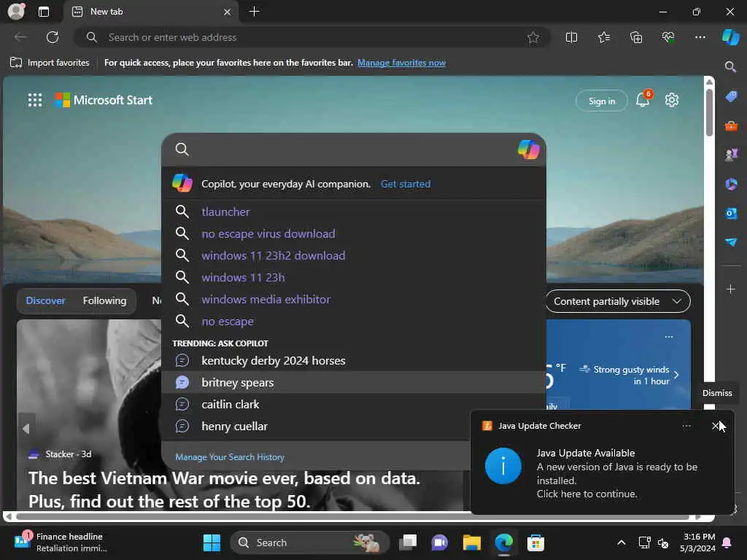Switch to Discover tab

coord(45,300)
